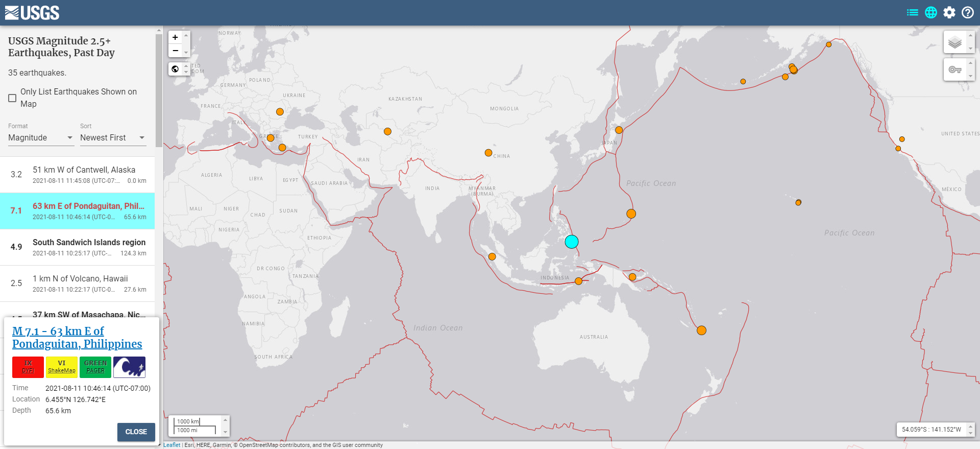The height and width of the screenshot is (449, 980).
Task: Open M 7.1 Pondaguitan, Philippines link
Action: tap(77, 338)
